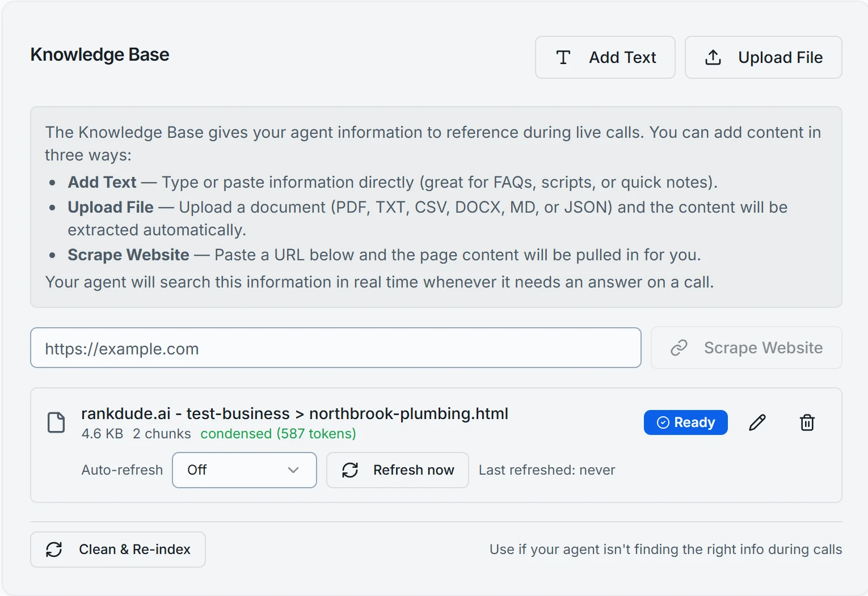868x596 pixels.
Task: Click the Refresh now button
Action: point(398,470)
